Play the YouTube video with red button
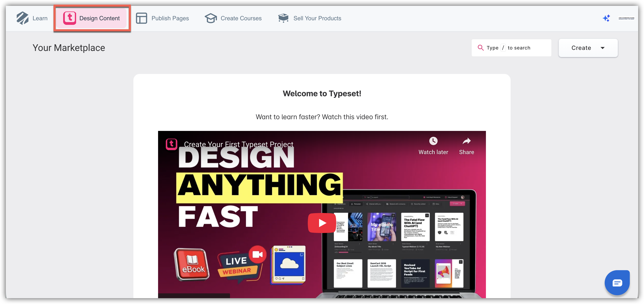The height and width of the screenshot is (304, 644). pyautogui.click(x=322, y=223)
